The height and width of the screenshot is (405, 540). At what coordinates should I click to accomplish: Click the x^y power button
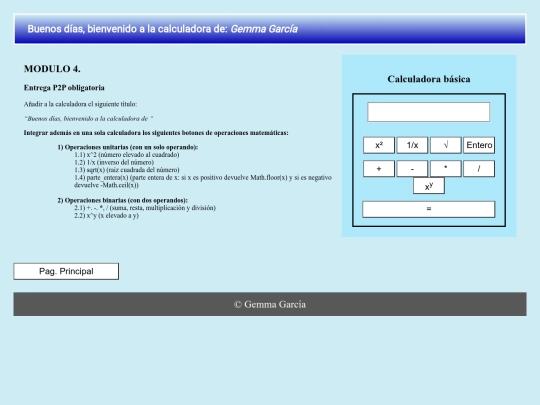[429, 186]
